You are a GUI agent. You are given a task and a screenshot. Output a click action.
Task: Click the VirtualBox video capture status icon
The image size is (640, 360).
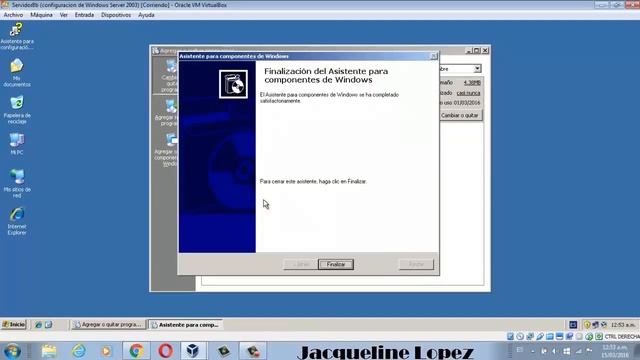(569, 336)
